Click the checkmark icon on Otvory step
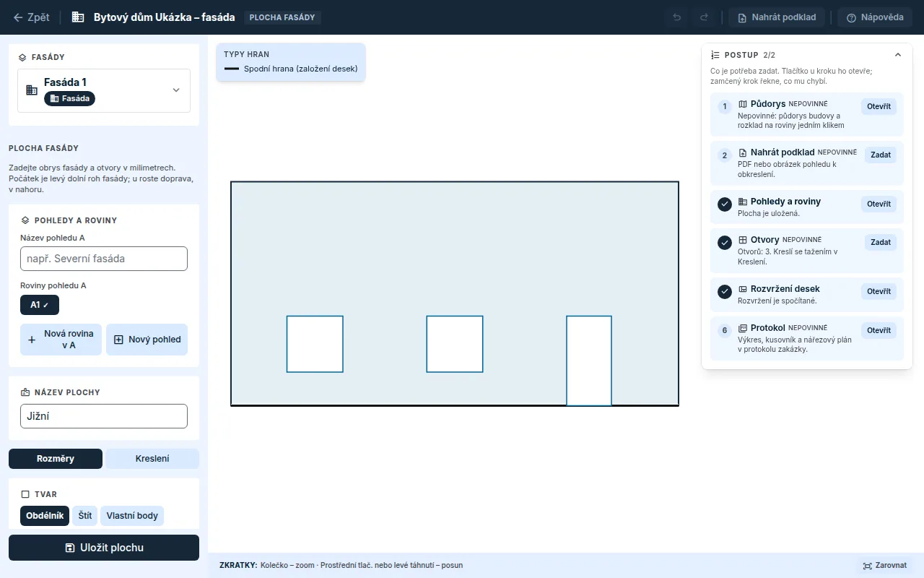This screenshot has width=924, height=578. 725,243
